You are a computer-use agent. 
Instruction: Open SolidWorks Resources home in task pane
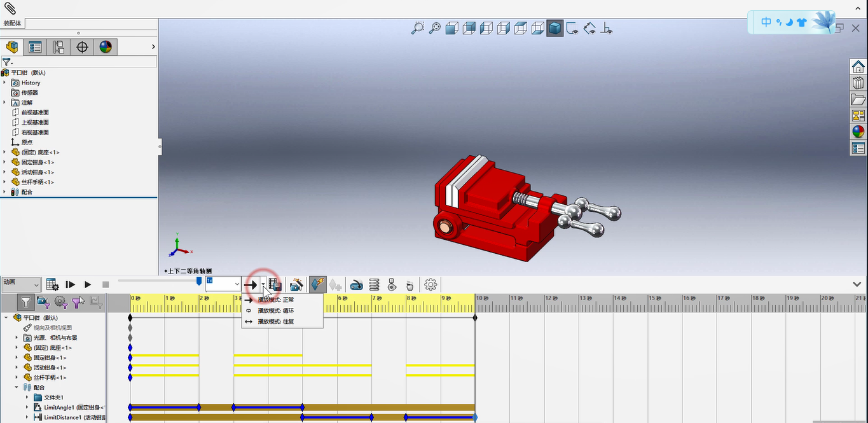click(858, 66)
